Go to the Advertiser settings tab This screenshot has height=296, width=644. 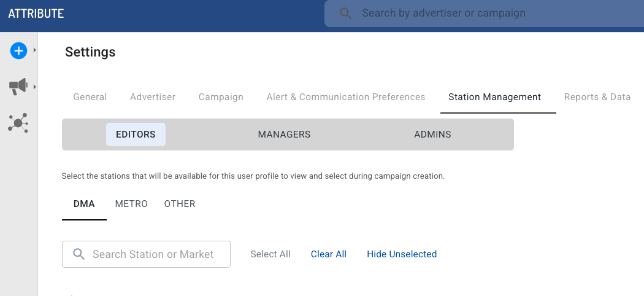point(153,97)
